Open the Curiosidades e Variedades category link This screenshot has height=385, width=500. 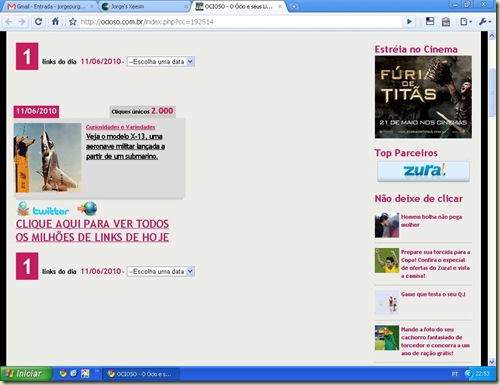coord(120,127)
